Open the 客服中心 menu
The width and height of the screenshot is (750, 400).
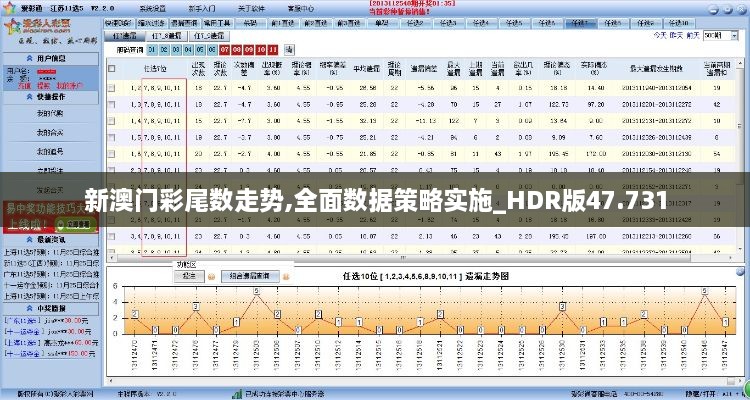pos(301,9)
